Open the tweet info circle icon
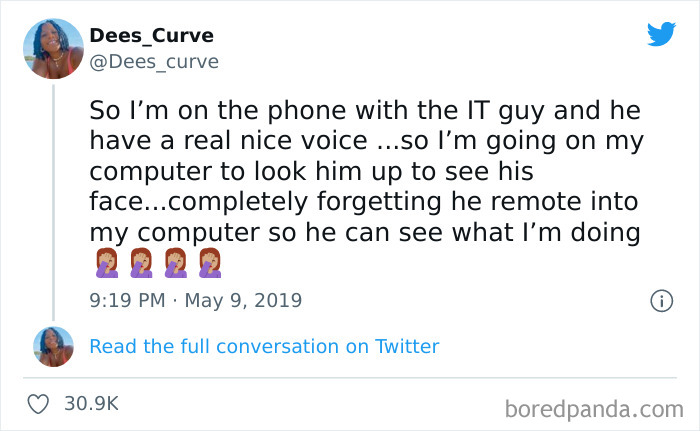Screen dimensions: 700x431 (x=660, y=300)
